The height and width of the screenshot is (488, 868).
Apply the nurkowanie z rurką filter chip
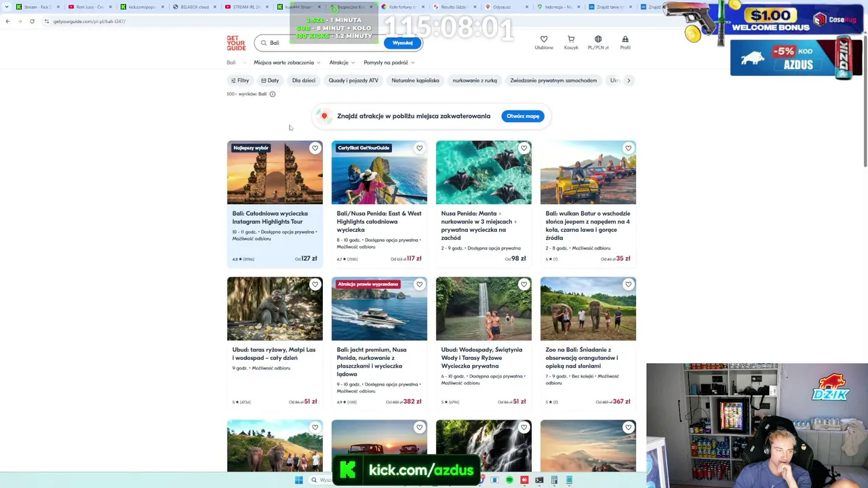coord(475,81)
